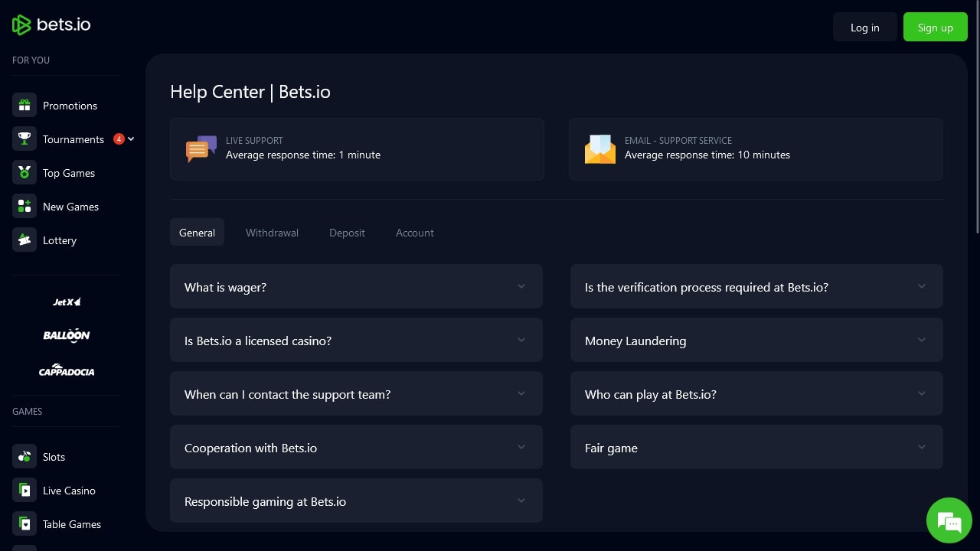Image resolution: width=980 pixels, height=551 pixels.
Task: Expand the Tournaments submenu chevron
Action: tap(131, 139)
